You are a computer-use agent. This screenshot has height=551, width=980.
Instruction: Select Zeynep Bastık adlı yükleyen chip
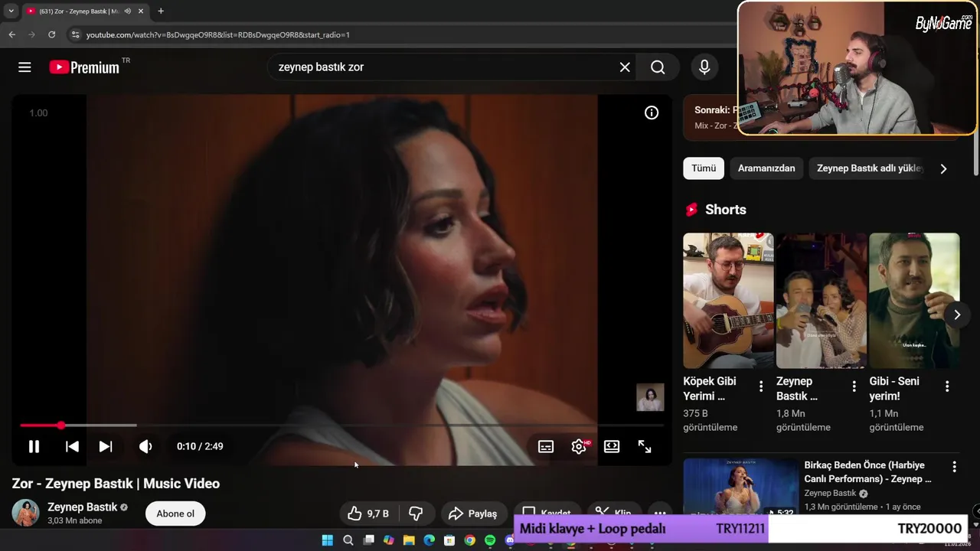coord(870,168)
